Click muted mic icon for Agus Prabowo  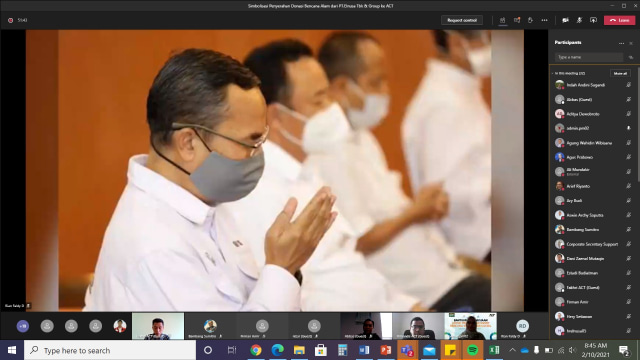pos(629,157)
